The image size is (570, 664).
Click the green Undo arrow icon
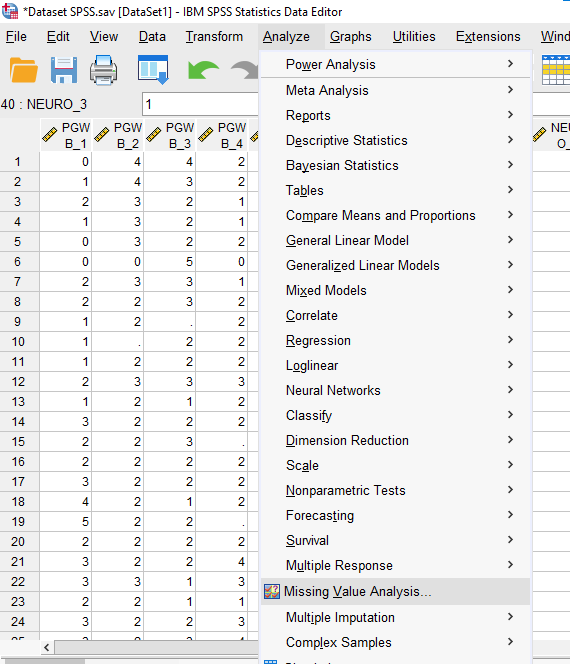(x=203, y=70)
